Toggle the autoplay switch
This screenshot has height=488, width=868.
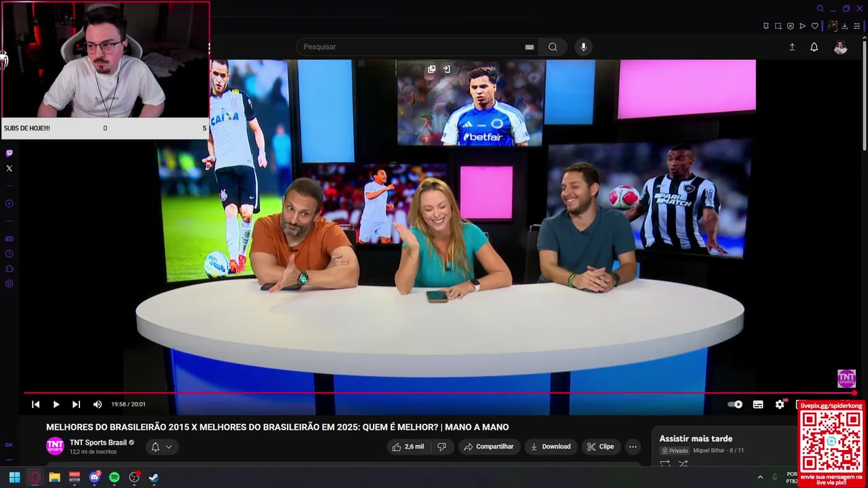[x=735, y=405]
